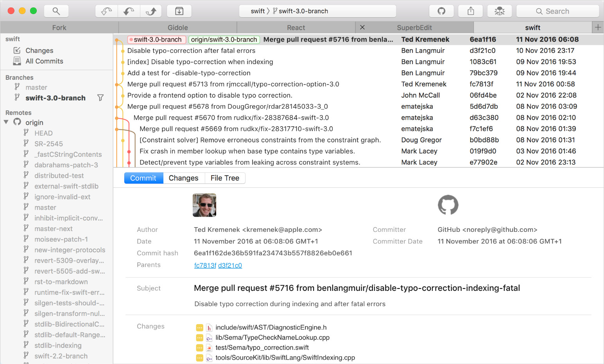Screen dimensions: 604x364
Task: Click the full commit hash 6ea1f162de36…
Action: point(273,253)
